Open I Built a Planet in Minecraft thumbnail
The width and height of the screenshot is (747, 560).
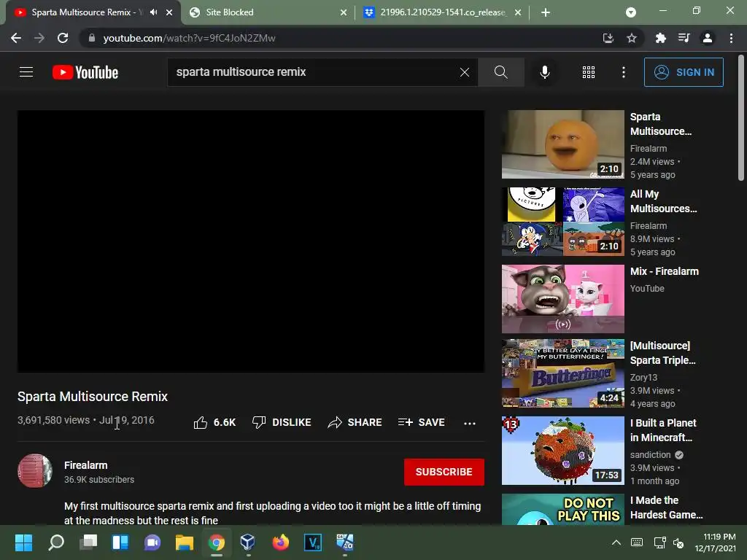(x=562, y=451)
